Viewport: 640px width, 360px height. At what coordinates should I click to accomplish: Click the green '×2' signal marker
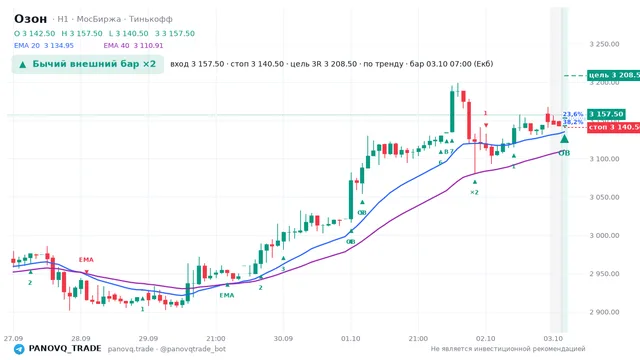474,192
